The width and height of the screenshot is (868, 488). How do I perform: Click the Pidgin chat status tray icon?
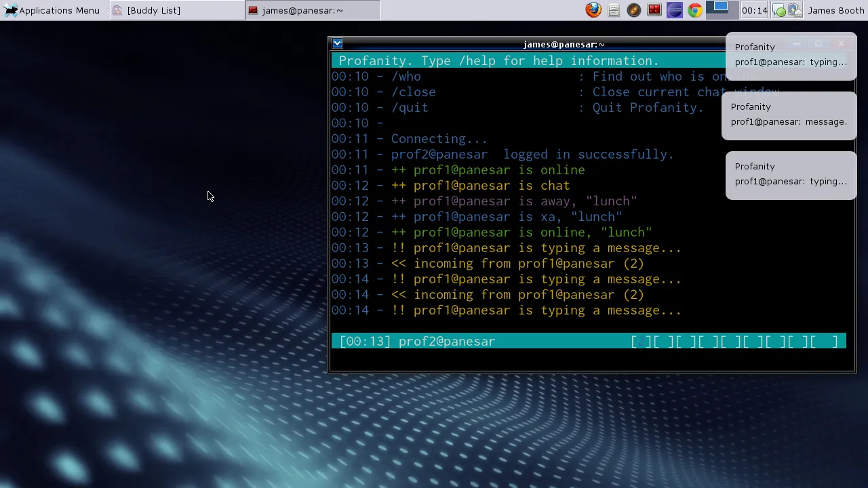tap(779, 10)
